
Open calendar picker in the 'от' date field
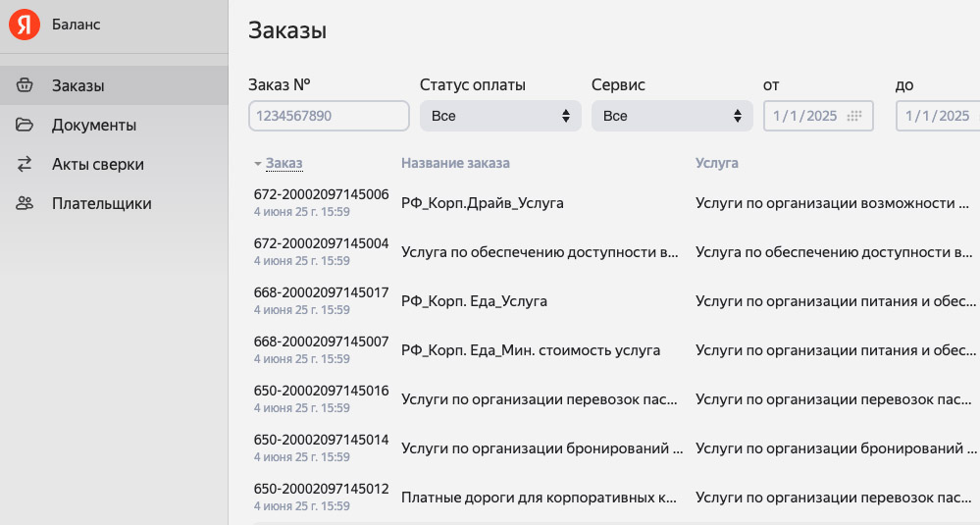click(x=854, y=116)
